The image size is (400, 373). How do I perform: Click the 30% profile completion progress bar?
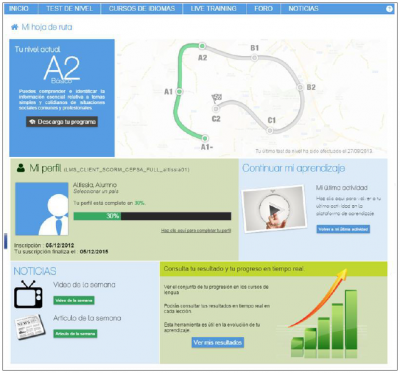[x=152, y=216]
